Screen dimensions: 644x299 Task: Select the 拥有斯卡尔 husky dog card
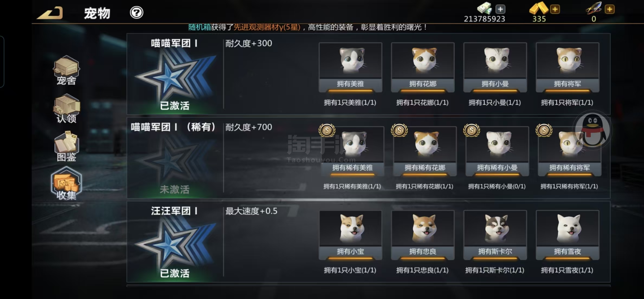(495, 235)
